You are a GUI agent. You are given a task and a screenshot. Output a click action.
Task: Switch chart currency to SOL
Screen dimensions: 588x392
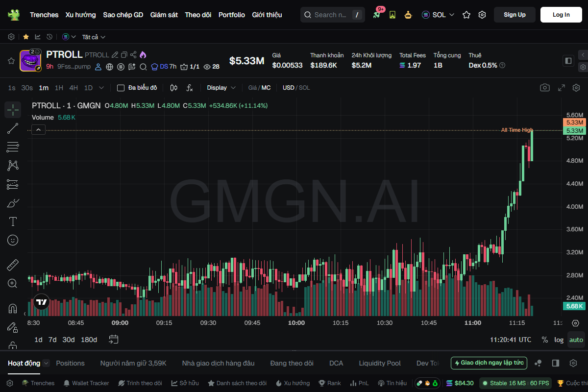(304, 88)
